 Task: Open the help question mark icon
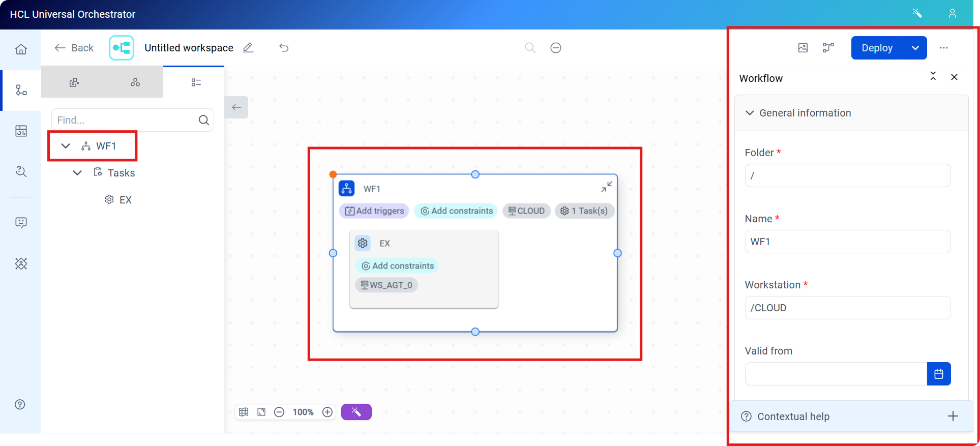point(20,404)
